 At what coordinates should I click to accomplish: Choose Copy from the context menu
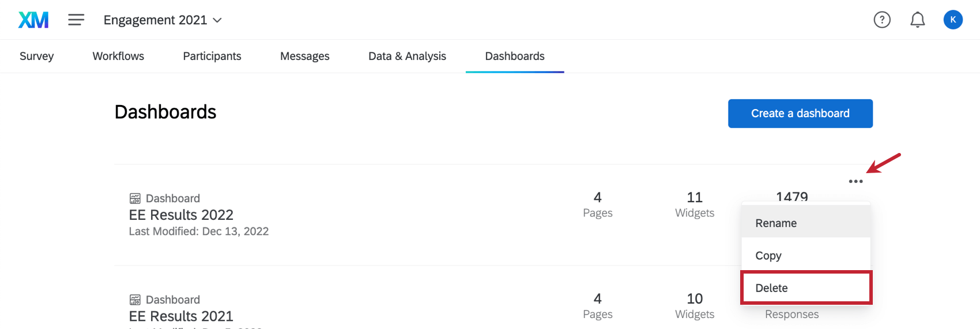pos(768,256)
